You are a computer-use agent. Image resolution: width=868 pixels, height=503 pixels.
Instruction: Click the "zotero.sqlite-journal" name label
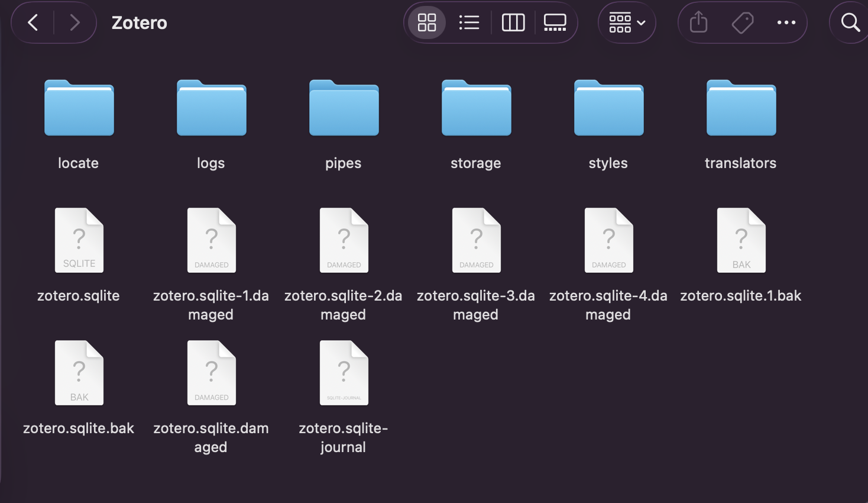click(x=344, y=438)
